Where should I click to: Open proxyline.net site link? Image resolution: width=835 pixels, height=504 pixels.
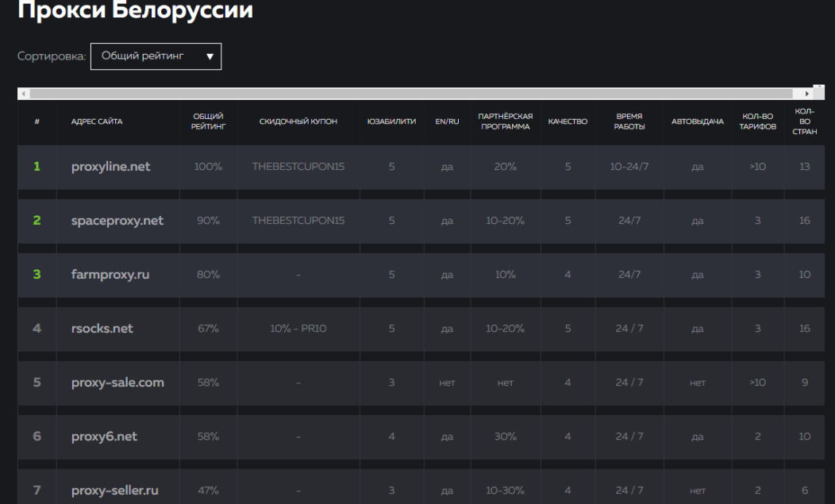[x=110, y=167]
